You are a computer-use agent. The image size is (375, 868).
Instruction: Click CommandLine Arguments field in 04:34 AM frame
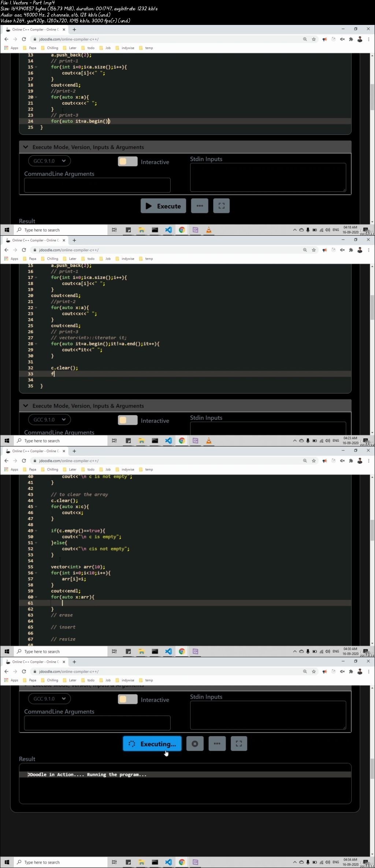97,723
